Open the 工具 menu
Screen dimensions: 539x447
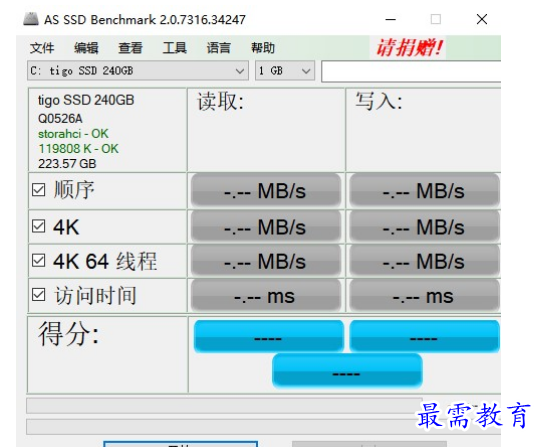point(175,48)
